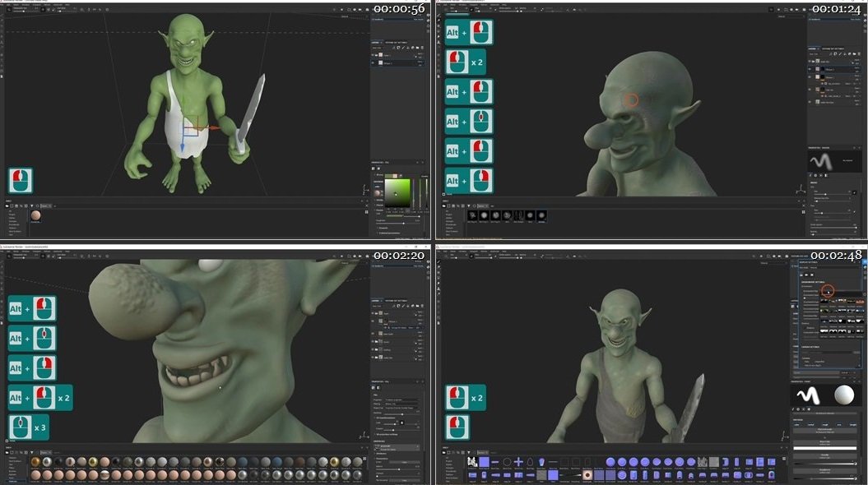This screenshot has width=868, height=485.
Task: Toggle bottom layer eye in 00:02:20 layer stack
Action: pos(373,358)
